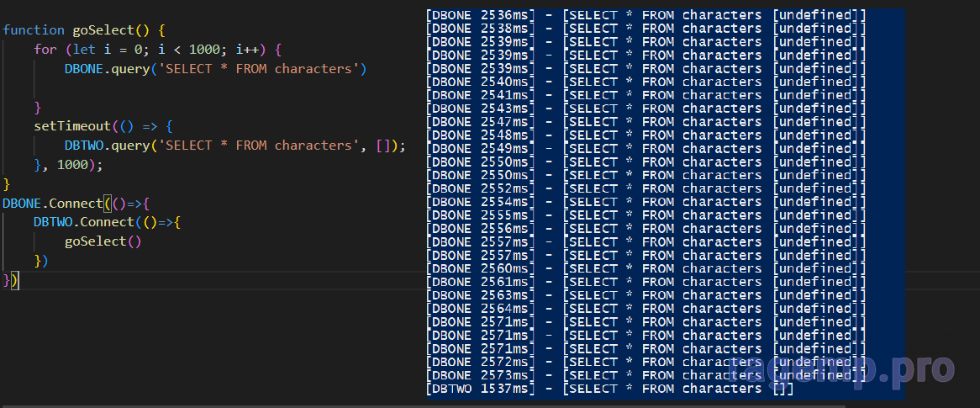The height and width of the screenshot is (408, 980).
Task: Click the goSelect() invocation inside DBTWO.Connect
Action: [103, 241]
